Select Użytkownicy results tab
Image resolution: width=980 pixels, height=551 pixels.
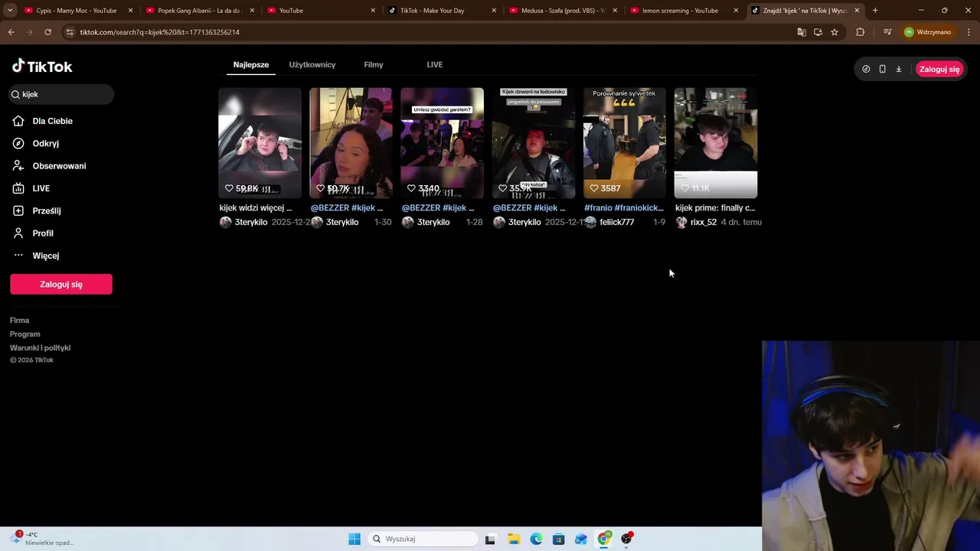[x=312, y=65]
